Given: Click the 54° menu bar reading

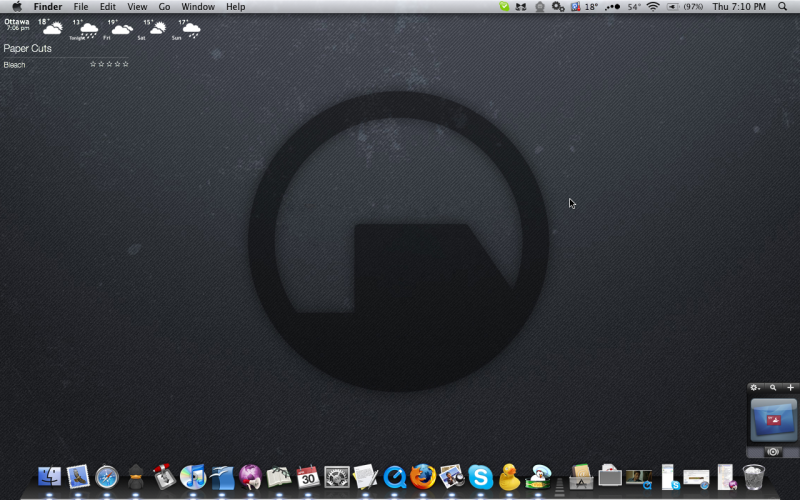Looking at the screenshot, I should (634, 7).
